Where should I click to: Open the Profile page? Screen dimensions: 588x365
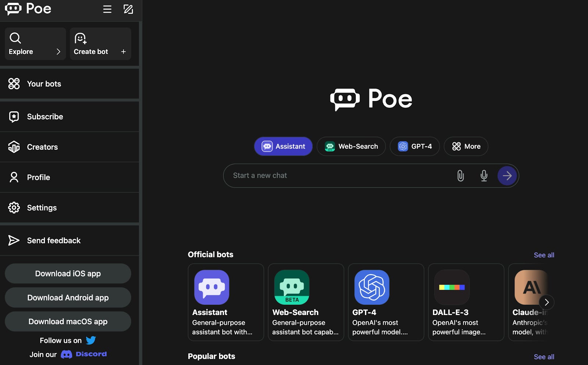69,177
